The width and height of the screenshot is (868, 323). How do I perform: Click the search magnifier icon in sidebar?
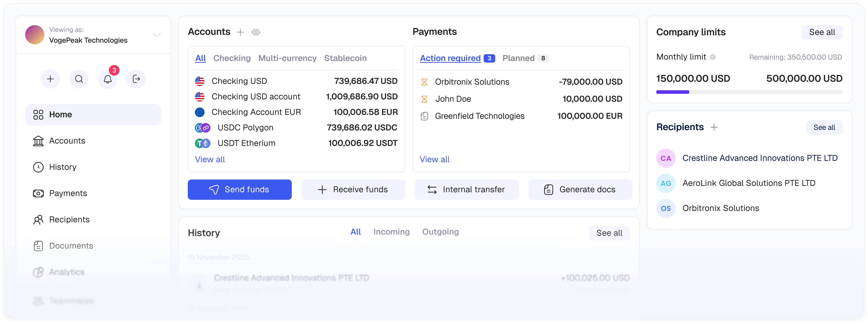(x=79, y=79)
